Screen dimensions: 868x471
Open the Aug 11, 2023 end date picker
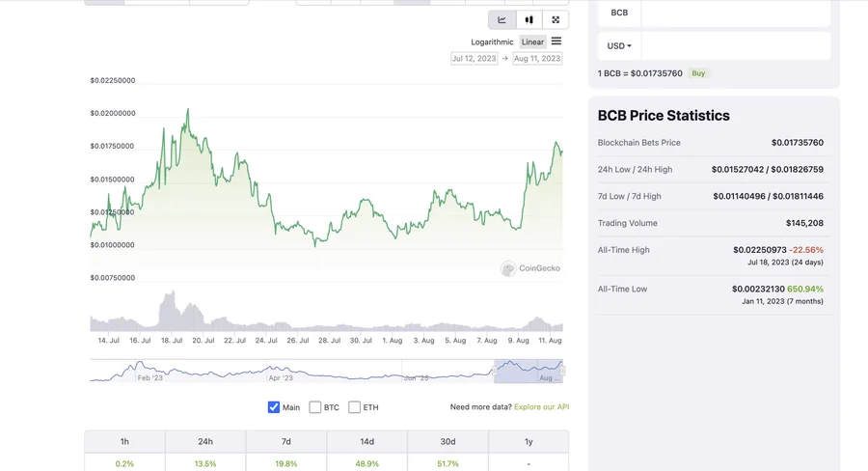[537, 59]
